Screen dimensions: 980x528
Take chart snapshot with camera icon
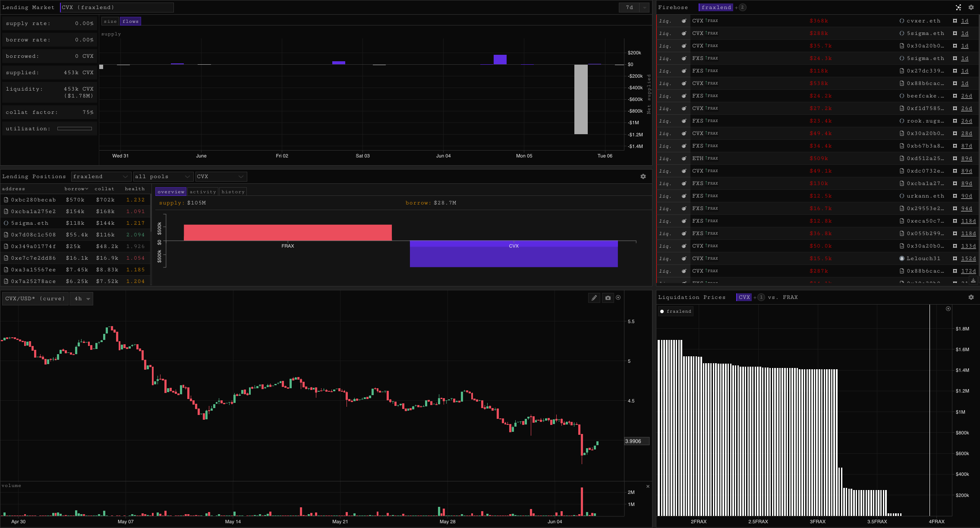(x=608, y=298)
